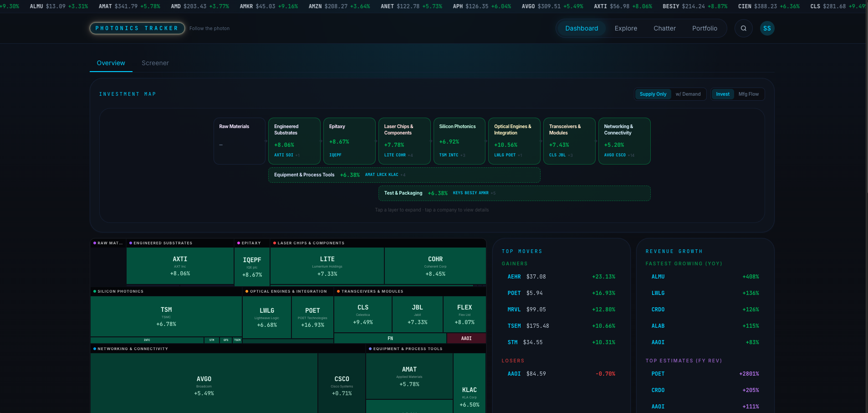Navigate to the Portfolio section

click(x=705, y=28)
